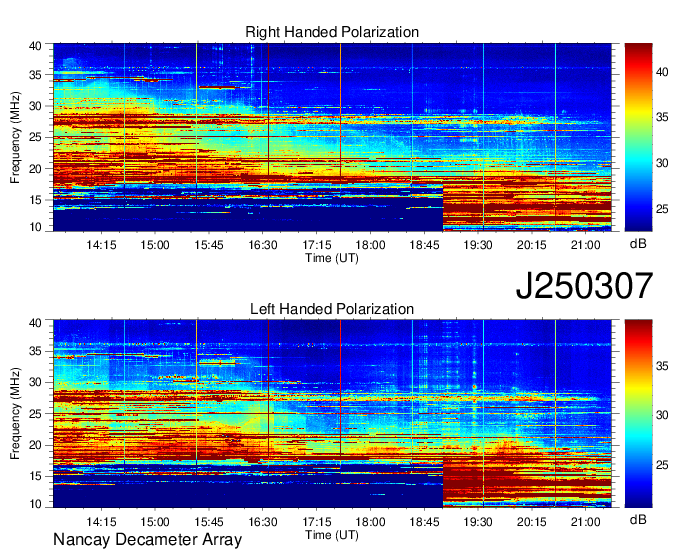This screenshot has width=680, height=552.
Task: Click the lower plot 'Frequency (MHz)' axis label
Action: click(x=15, y=414)
